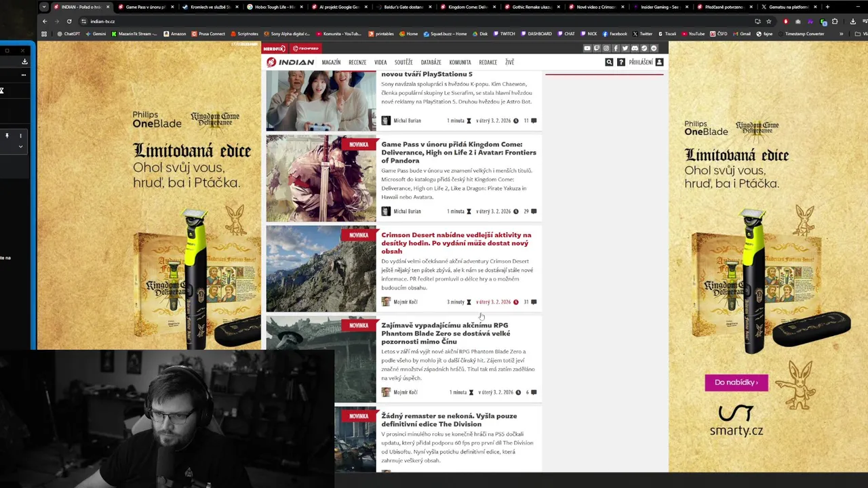Open the SOUTĚŽE menu item

[403, 62]
